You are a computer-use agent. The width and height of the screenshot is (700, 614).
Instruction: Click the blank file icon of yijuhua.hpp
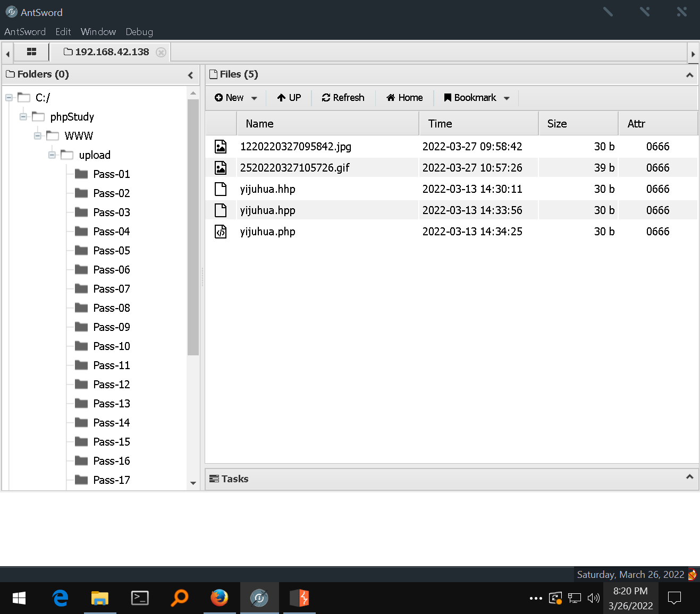pos(221,210)
